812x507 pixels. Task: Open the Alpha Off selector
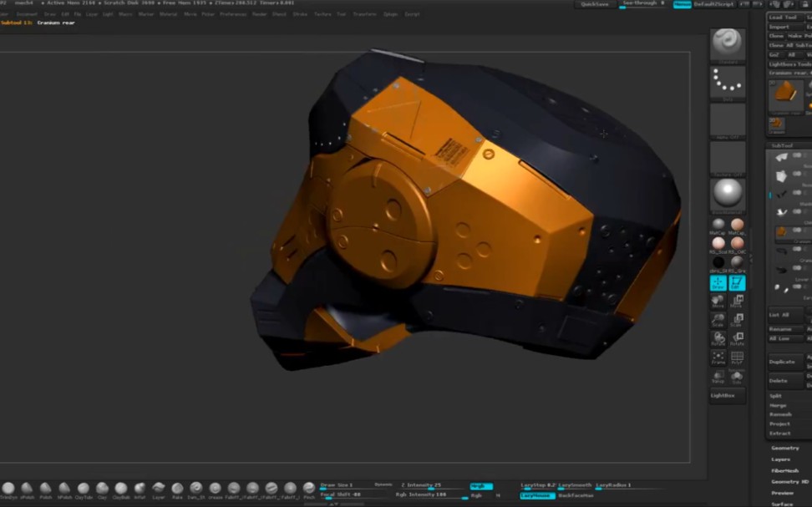[x=728, y=121]
